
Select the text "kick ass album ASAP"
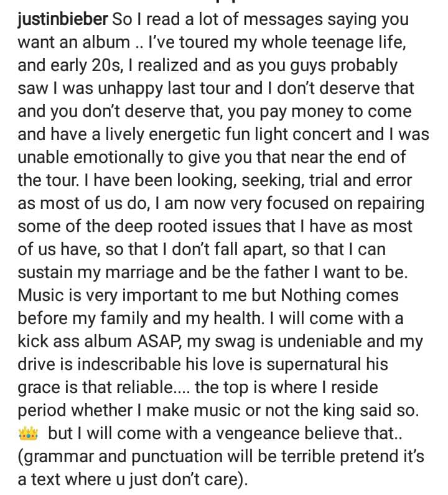[100, 341]
